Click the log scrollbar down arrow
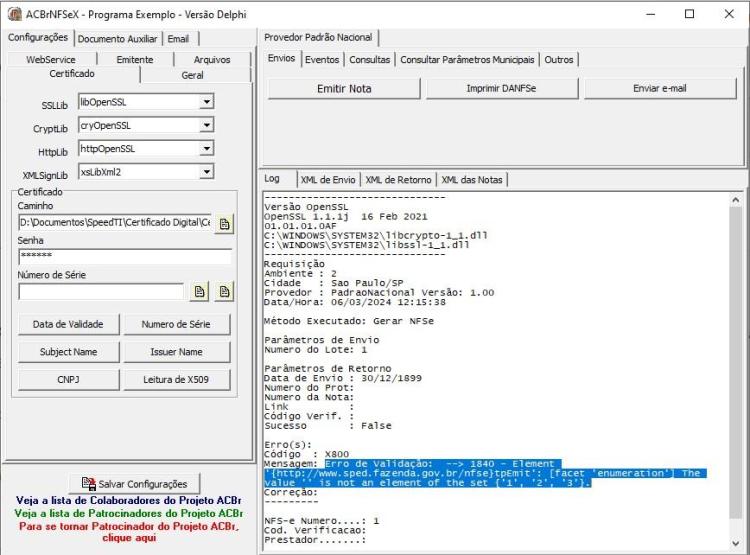 (x=736, y=543)
